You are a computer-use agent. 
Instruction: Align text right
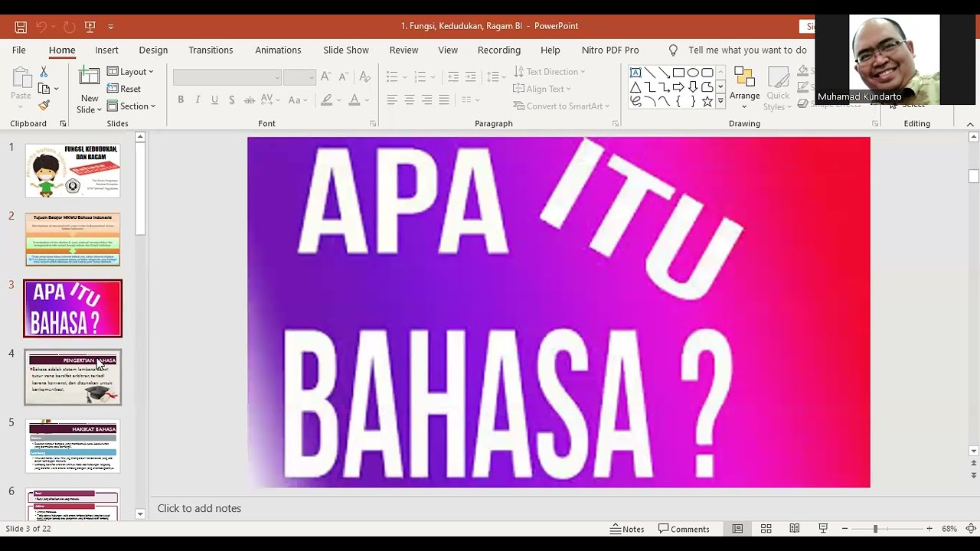[426, 100]
